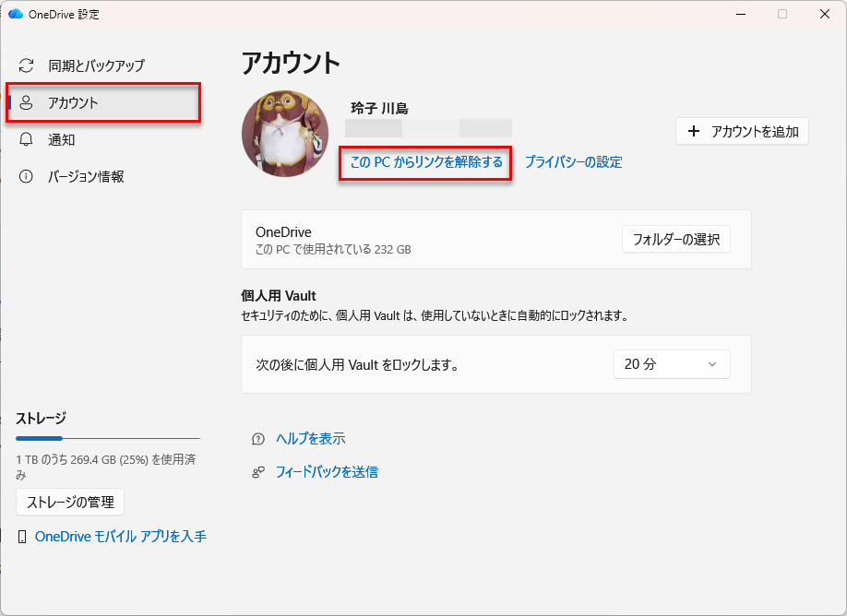Click the feedback icon beside フィードバックを送信
847x616 pixels.
[258, 472]
